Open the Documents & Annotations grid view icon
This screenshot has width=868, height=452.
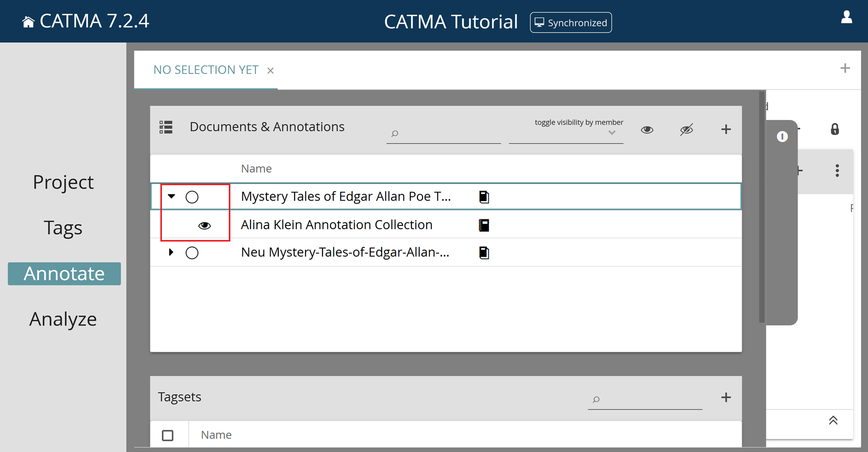point(166,127)
